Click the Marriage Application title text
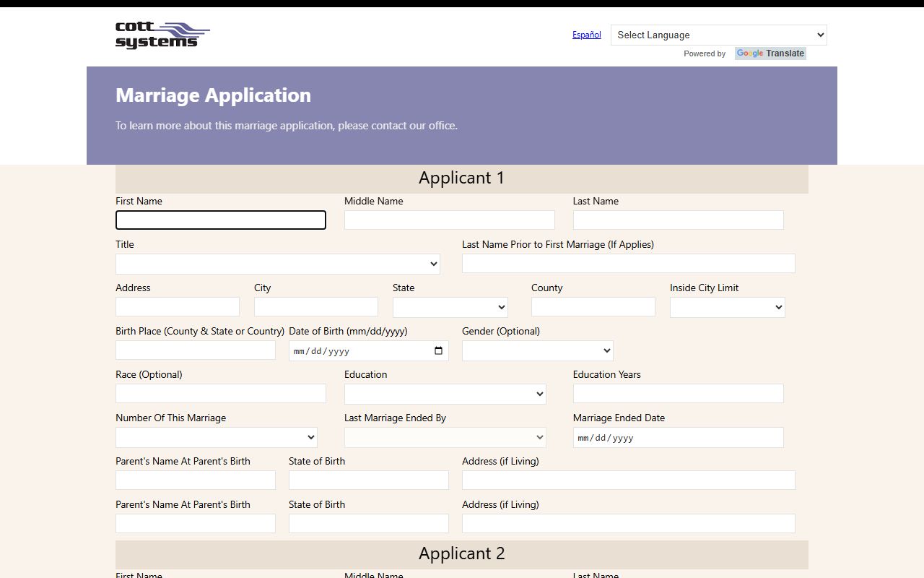This screenshot has height=578, width=924. (213, 95)
